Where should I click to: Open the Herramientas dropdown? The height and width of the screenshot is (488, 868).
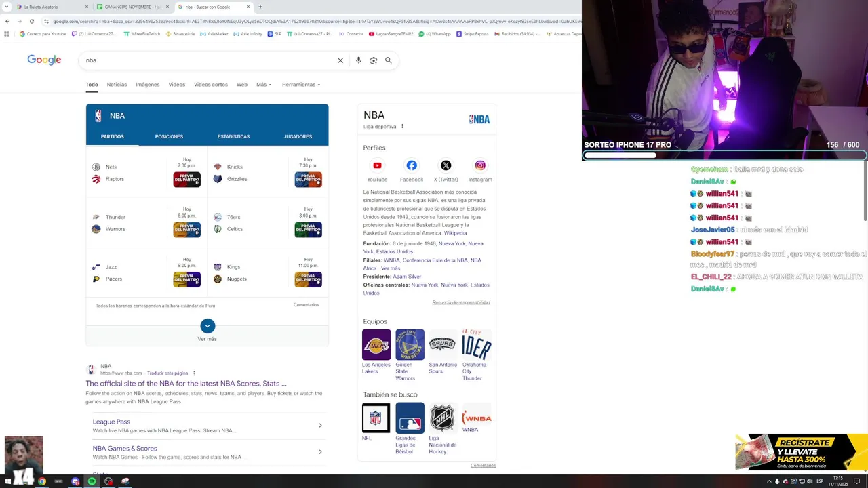click(301, 85)
